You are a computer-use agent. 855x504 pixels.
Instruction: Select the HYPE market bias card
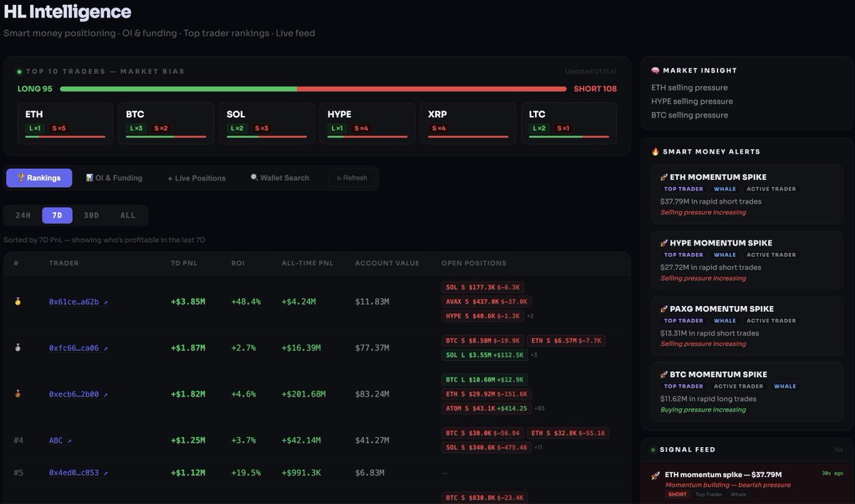368,123
